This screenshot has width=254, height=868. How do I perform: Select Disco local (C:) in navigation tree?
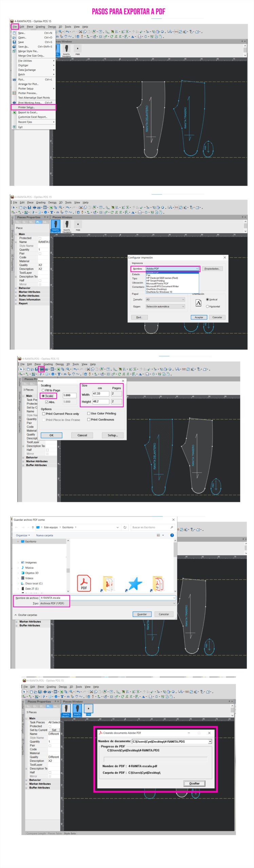(x=32, y=584)
